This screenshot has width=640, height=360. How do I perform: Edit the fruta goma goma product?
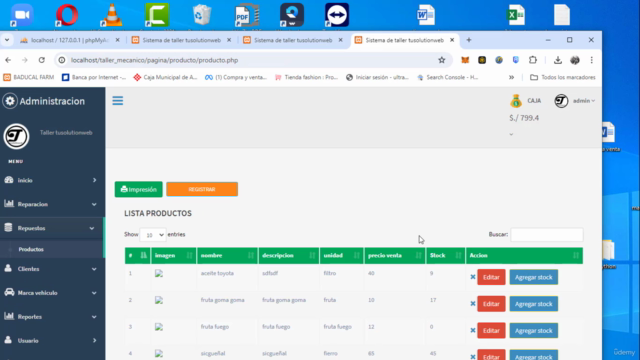click(x=491, y=304)
